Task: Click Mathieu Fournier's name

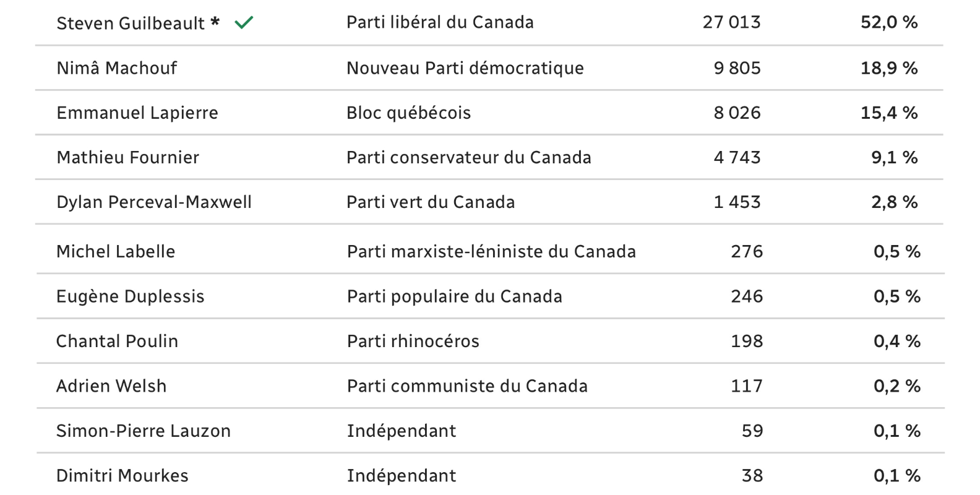Action: pos(128,157)
